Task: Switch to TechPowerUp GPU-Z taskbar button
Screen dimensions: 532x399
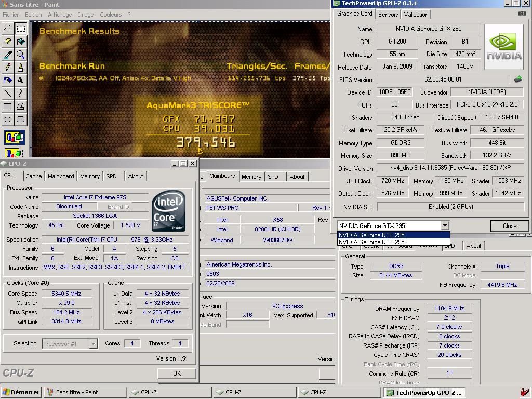Action: (x=424, y=393)
